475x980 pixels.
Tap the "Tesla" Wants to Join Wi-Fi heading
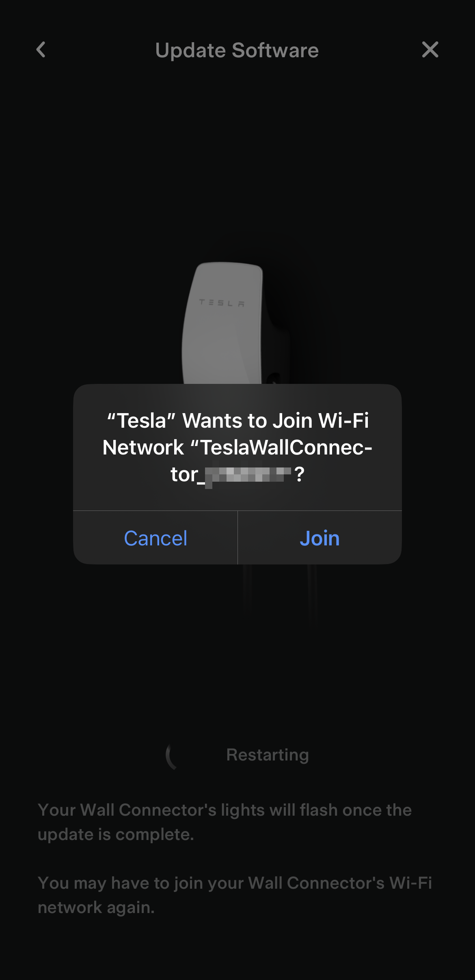pos(237,420)
